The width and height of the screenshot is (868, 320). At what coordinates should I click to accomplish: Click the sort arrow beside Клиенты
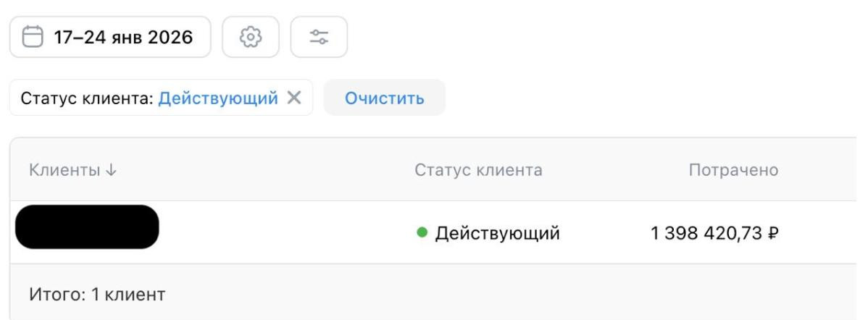point(111,170)
